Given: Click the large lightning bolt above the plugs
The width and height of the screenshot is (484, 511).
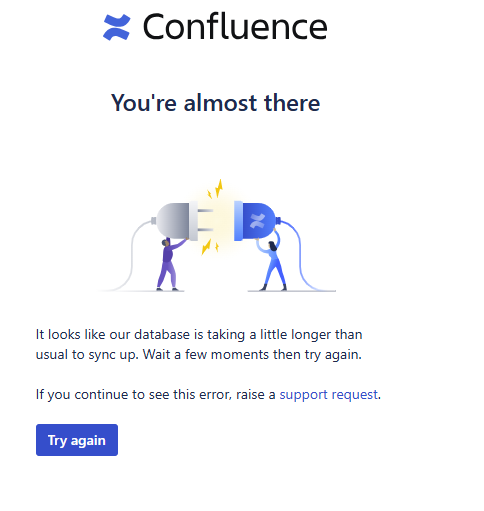Looking at the screenshot, I should [x=219, y=188].
